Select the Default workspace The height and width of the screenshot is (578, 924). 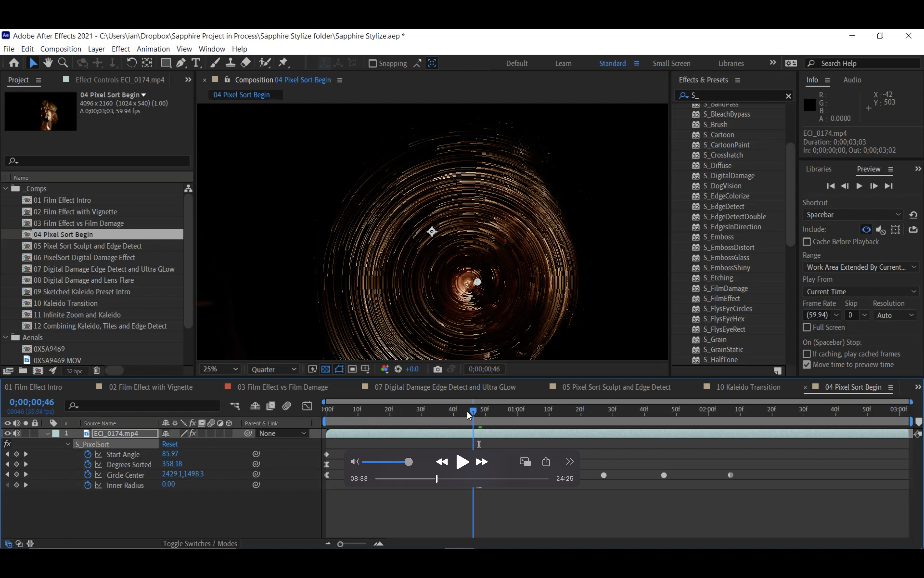(517, 63)
